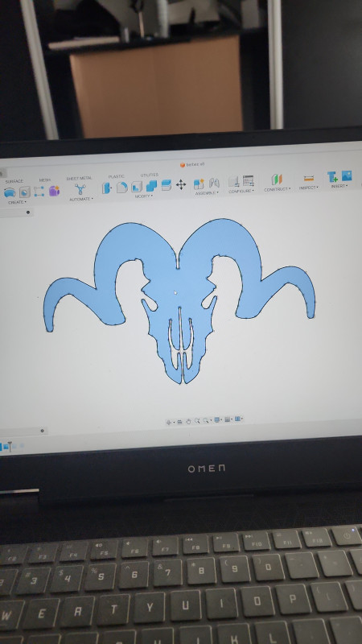Screen dimensions: 362x644
Task: Click the Combine tool icon
Action: pyautogui.click(x=151, y=186)
